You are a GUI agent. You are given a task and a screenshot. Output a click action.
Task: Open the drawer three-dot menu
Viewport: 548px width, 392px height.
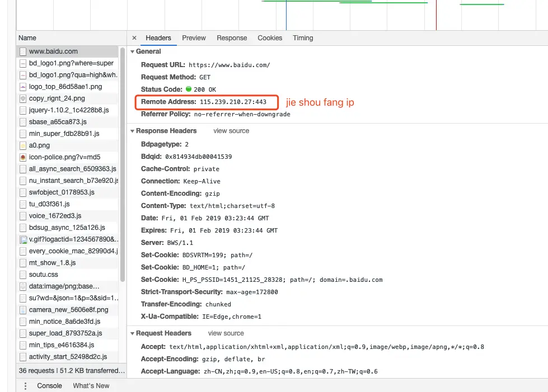(25, 386)
